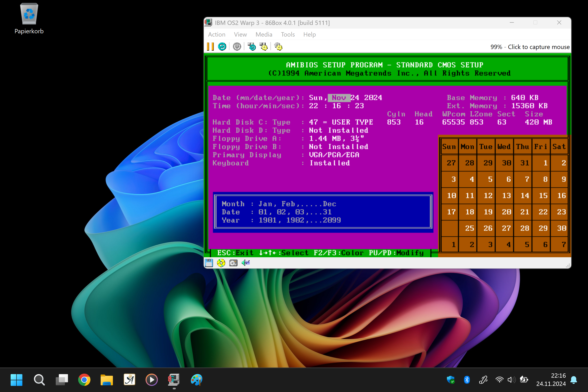The width and height of the screenshot is (588, 392).
Task: Click the CD-ROM status bar icon
Action: point(221,263)
